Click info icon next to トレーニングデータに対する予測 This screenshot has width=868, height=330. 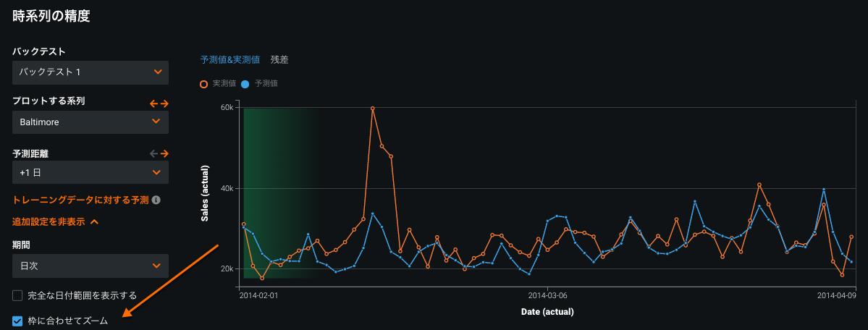coord(156,200)
